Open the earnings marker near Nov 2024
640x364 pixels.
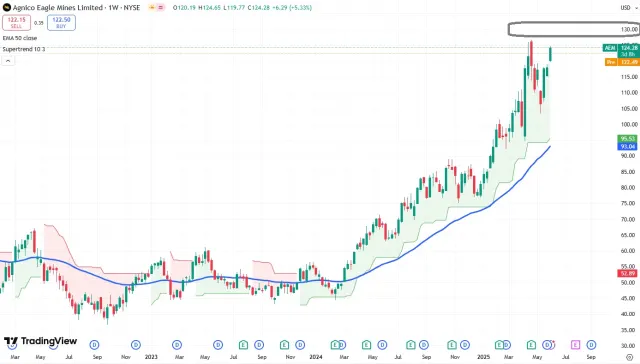(452, 345)
